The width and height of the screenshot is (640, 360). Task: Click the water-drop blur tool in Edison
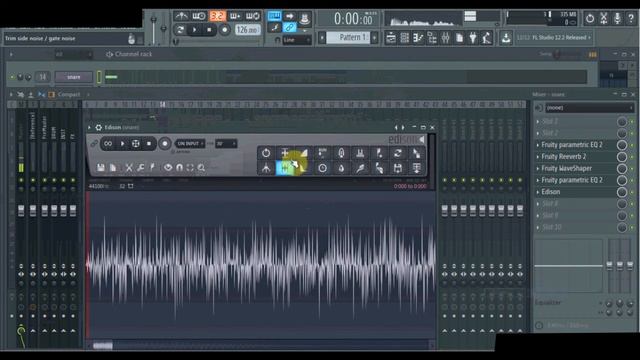[x=341, y=168]
